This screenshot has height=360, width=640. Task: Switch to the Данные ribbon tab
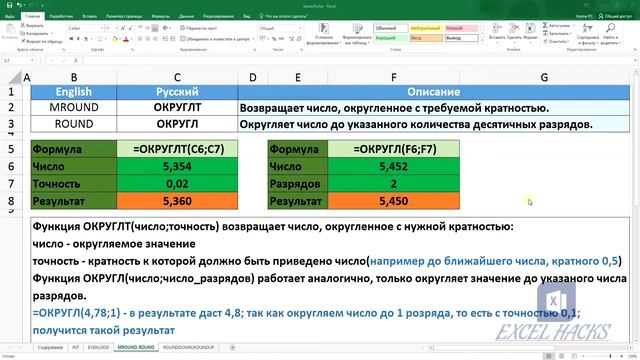pos(186,16)
